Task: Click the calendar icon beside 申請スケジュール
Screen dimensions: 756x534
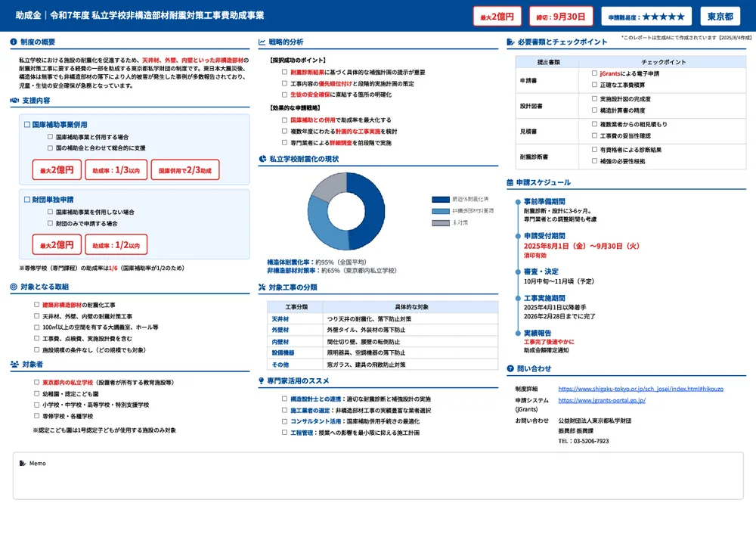Action: (x=510, y=182)
